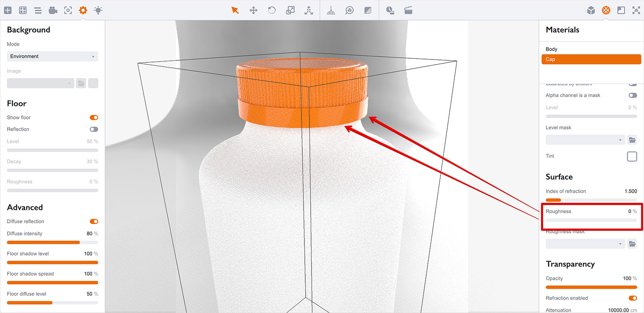Toggle Alpha channel is a mask
Viewport: 644px width, 313px height.
[633, 96]
